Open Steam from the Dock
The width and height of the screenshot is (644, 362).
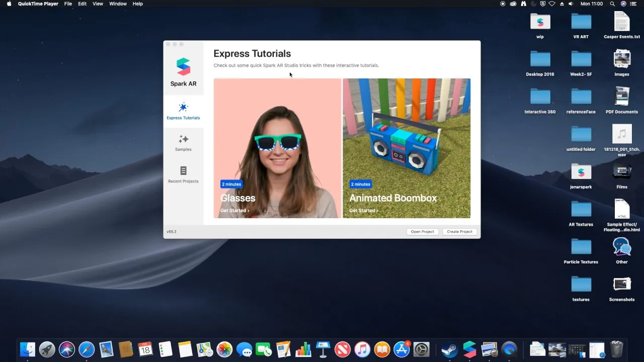449,349
